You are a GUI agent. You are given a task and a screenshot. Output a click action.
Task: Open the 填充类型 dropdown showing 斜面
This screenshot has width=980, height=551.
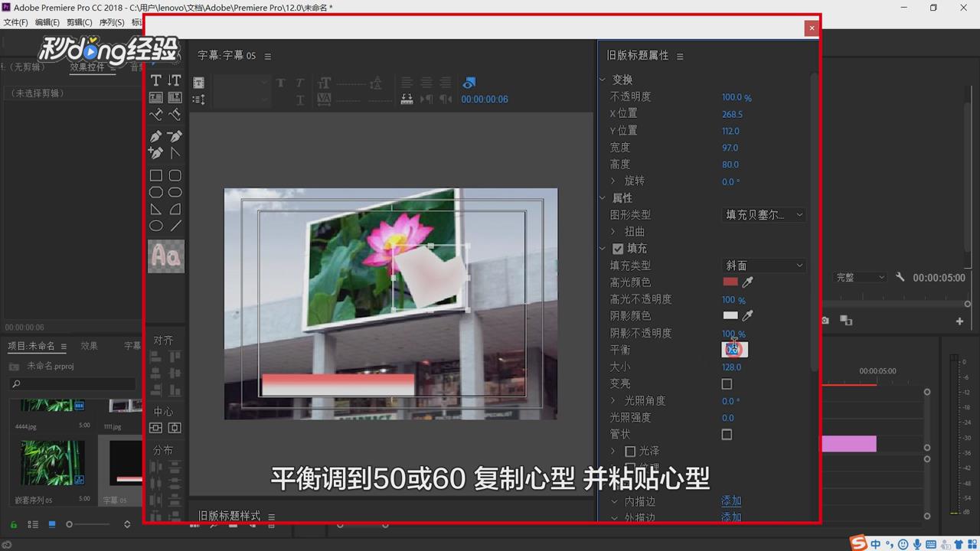(x=763, y=266)
